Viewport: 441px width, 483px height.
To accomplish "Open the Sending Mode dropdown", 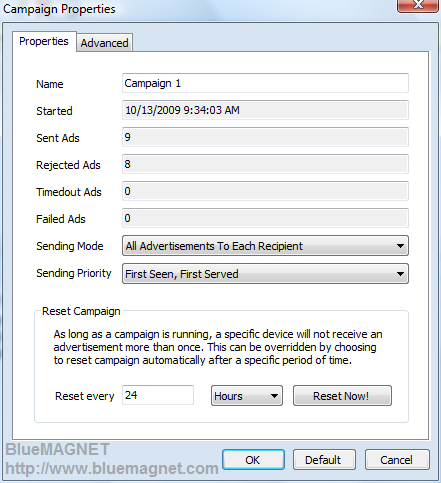I will pos(265,246).
